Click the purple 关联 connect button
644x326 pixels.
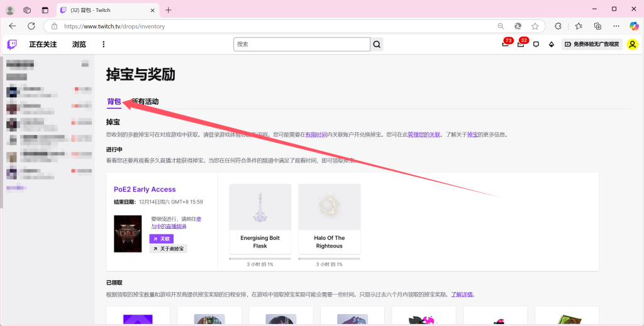tap(162, 239)
